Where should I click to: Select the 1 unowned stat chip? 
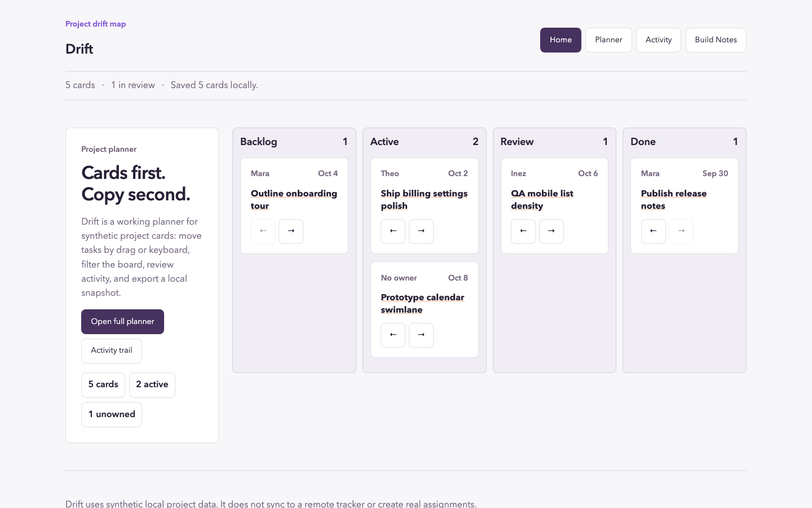click(x=112, y=415)
